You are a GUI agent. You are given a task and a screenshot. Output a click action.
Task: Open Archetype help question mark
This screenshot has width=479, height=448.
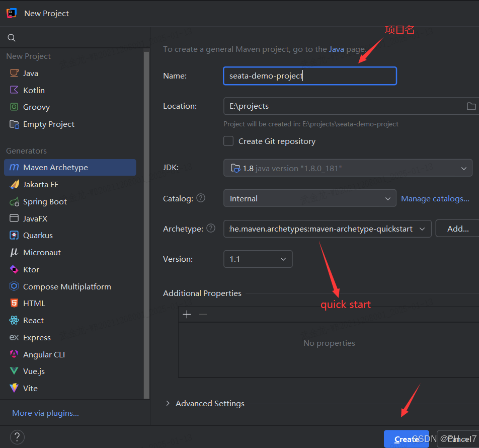(211, 228)
